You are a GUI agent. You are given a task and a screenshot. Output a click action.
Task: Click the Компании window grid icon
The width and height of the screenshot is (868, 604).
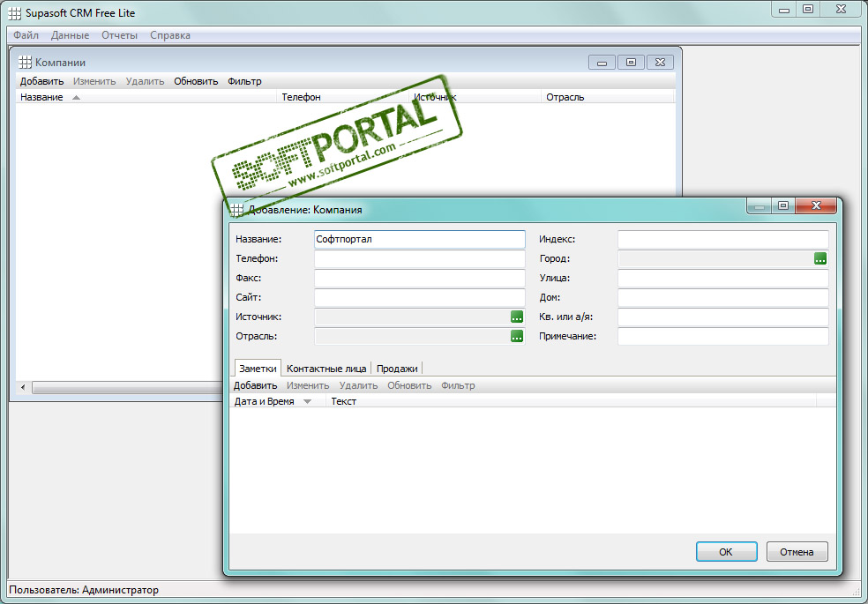pyautogui.click(x=25, y=63)
